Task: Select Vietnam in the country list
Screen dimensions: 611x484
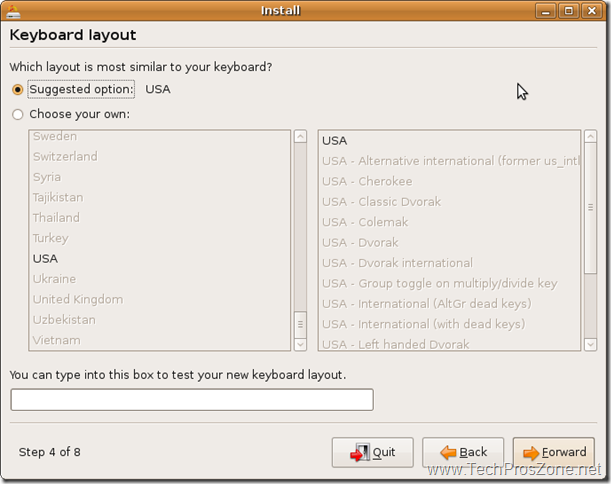Action: (x=159, y=340)
